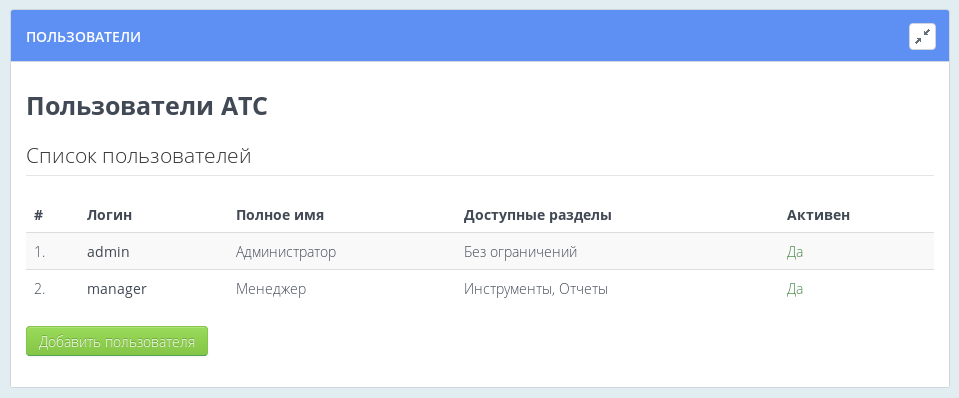Open the manager login entry

[x=117, y=289]
